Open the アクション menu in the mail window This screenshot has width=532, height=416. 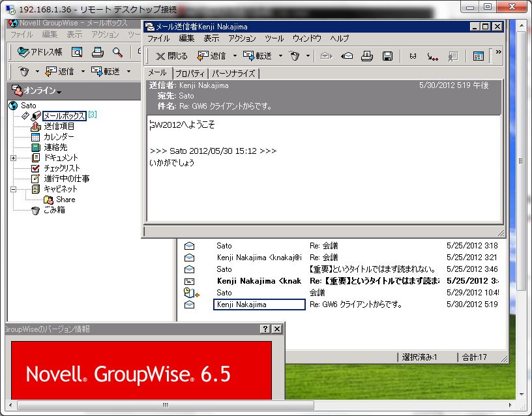pyautogui.click(x=242, y=38)
